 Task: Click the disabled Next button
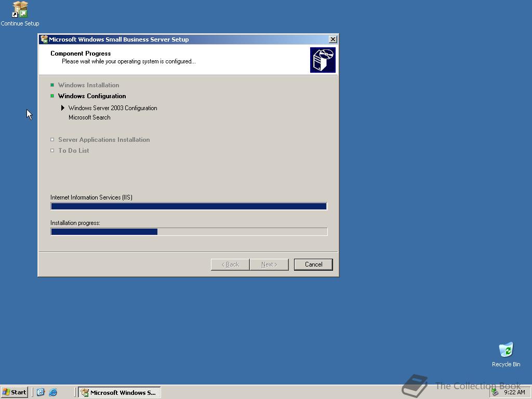[x=269, y=264]
